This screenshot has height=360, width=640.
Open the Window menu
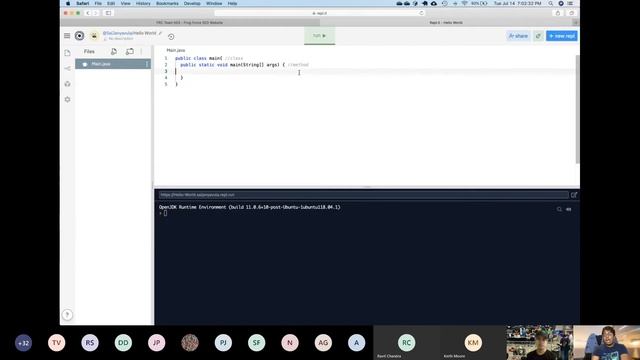click(214, 3)
